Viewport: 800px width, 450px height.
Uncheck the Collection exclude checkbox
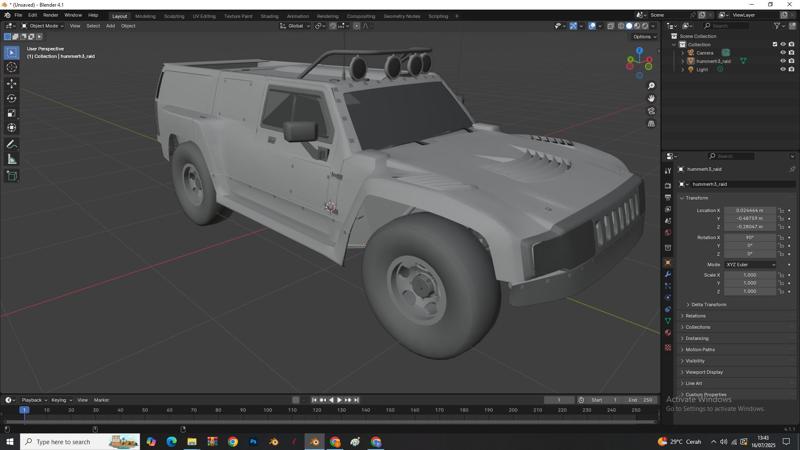(775, 44)
